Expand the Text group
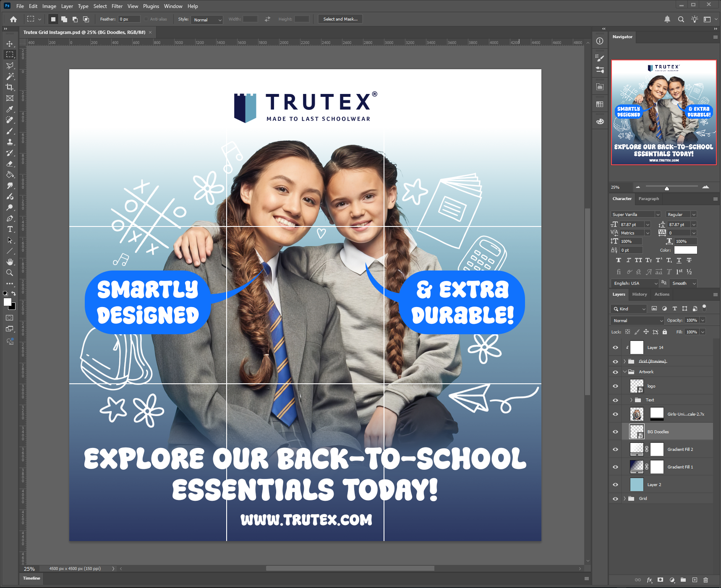The width and height of the screenshot is (721, 588). pos(631,400)
